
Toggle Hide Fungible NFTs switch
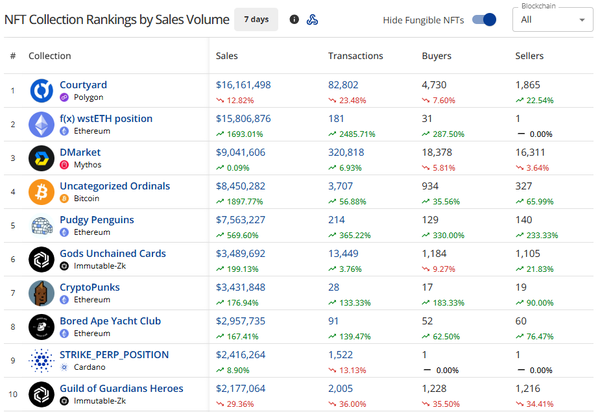[x=484, y=20]
